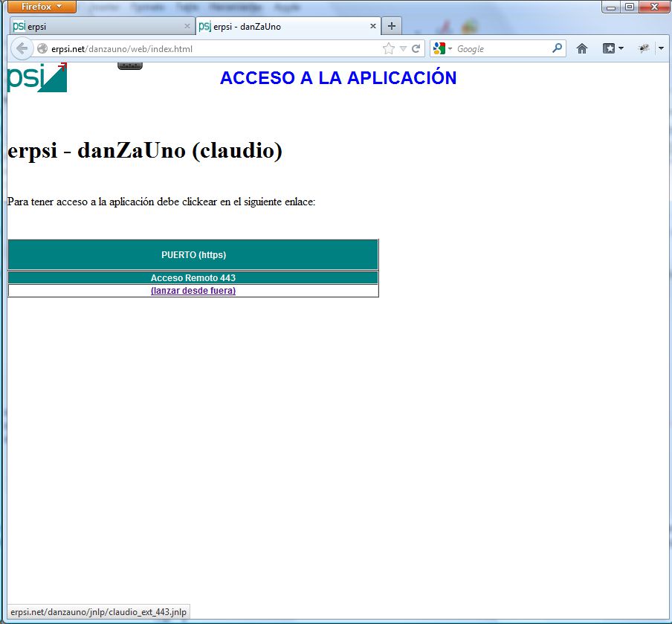Click the 'ACCESO A LA APLICACIÓN' heading
672x624 pixels.
(x=338, y=78)
